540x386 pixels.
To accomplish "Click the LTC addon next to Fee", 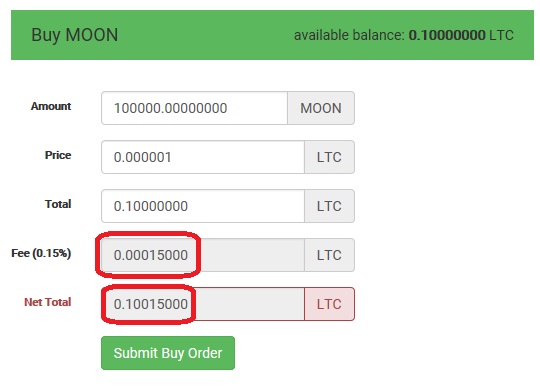I will (329, 255).
